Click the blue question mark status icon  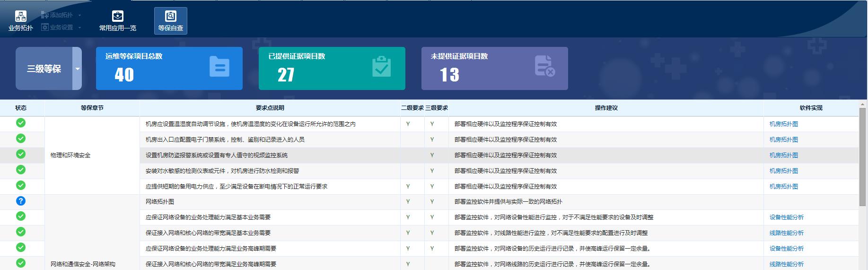[x=21, y=201]
